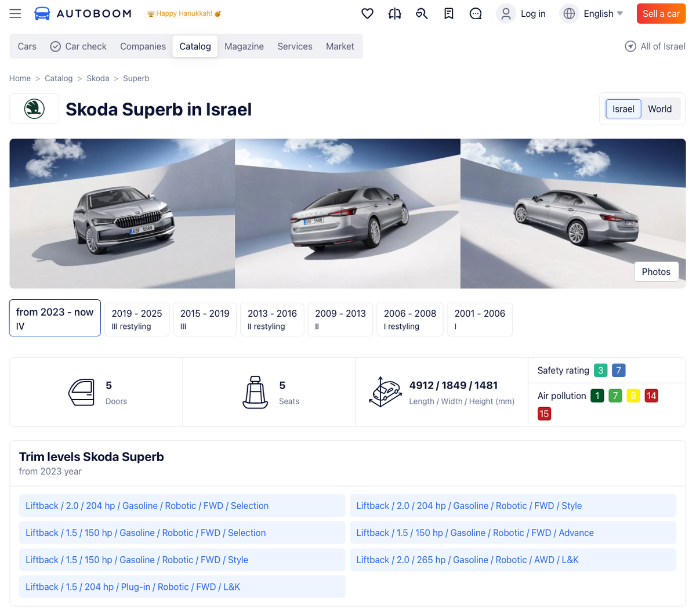The width and height of the screenshot is (696, 616).
Task: Open the compare scales icon
Action: coord(394,13)
